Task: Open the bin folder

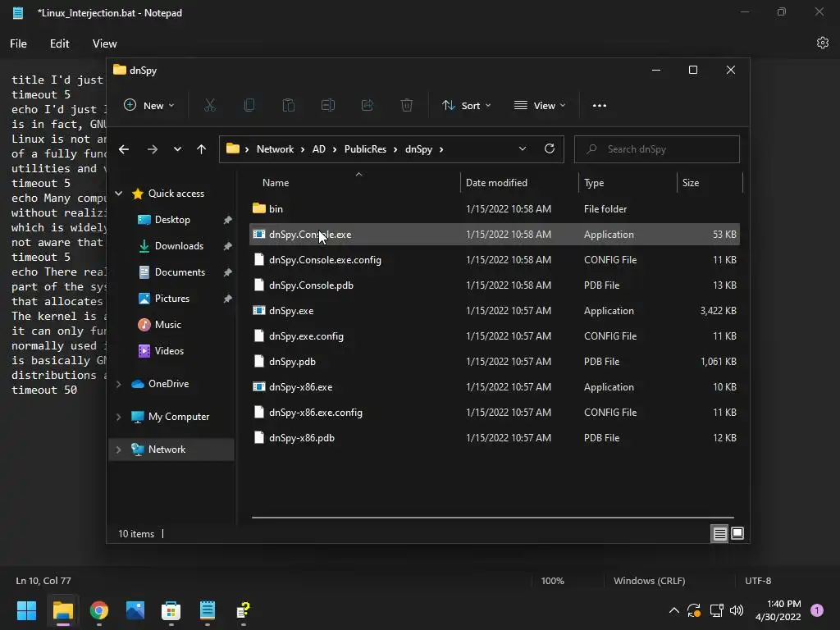Action: [x=495, y=209]
